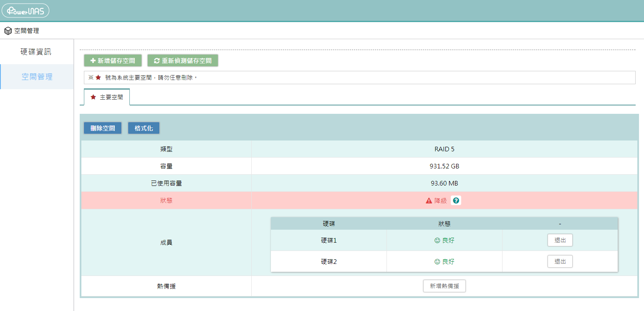Click the 刪除空間 button
This screenshot has width=644, height=311.
103,128
